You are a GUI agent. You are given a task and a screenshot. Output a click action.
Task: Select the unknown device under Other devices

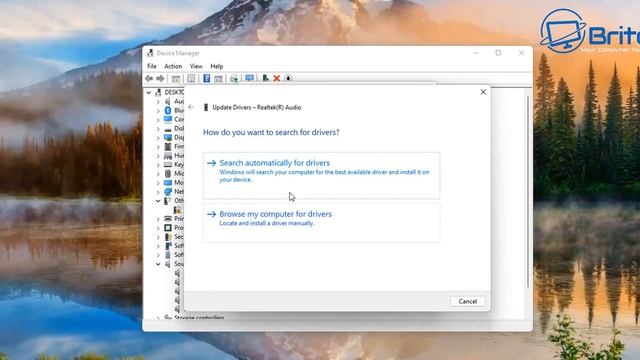pyautogui.click(x=177, y=210)
